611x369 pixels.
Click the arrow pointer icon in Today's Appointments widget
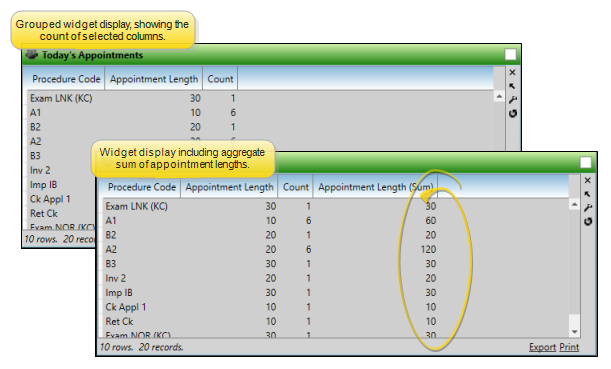tap(512, 86)
